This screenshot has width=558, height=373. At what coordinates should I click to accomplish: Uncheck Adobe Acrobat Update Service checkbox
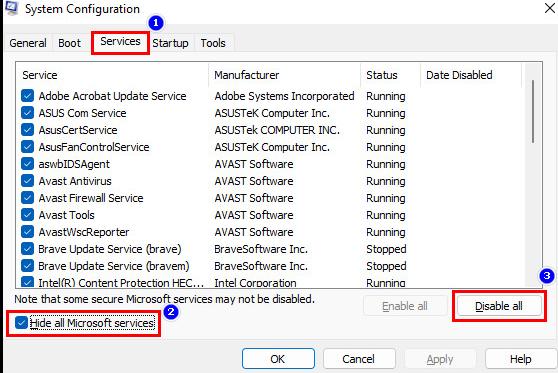[x=27, y=96]
